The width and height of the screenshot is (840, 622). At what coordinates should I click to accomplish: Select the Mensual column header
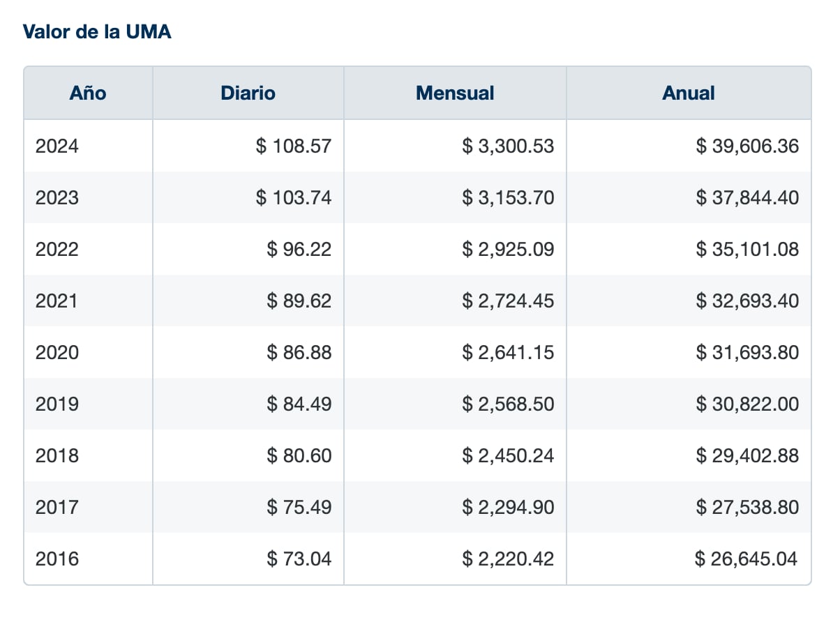(x=455, y=93)
